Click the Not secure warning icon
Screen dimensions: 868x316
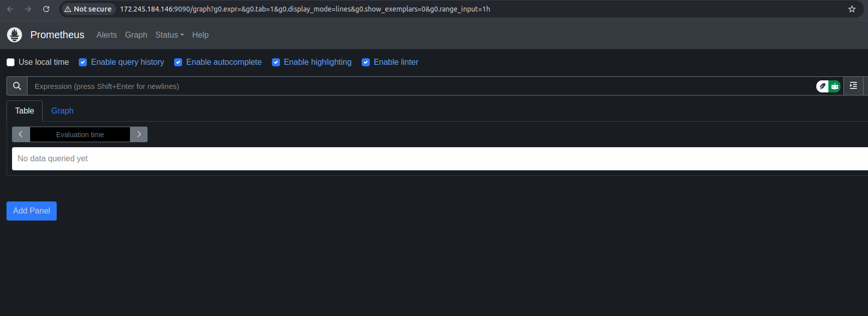pos(68,9)
